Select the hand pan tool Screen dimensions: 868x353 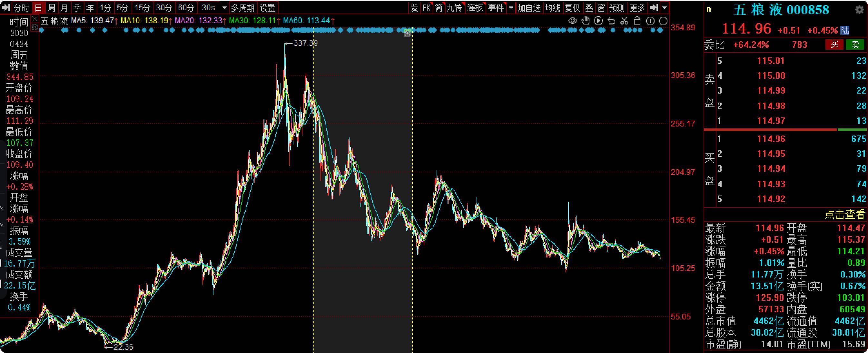pos(586,21)
